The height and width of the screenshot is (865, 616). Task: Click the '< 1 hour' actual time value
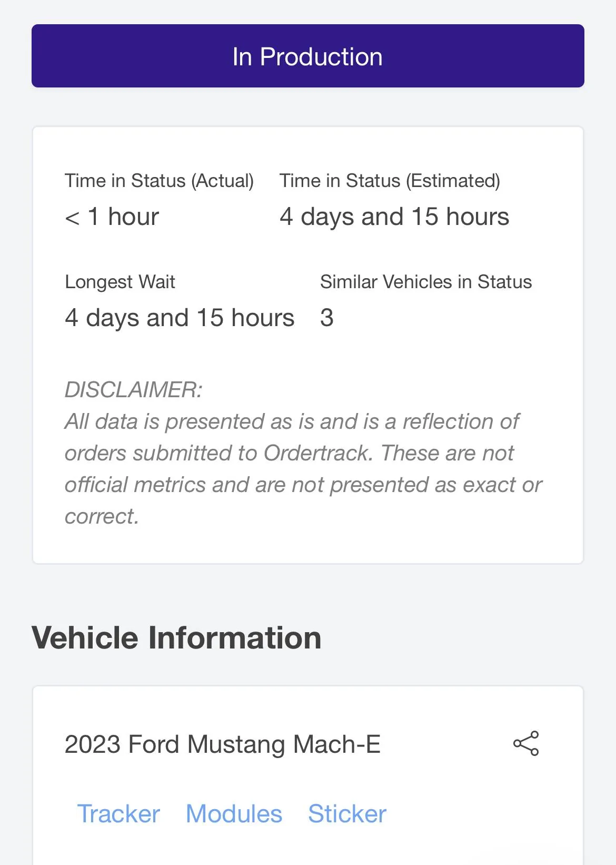pos(112,217)
